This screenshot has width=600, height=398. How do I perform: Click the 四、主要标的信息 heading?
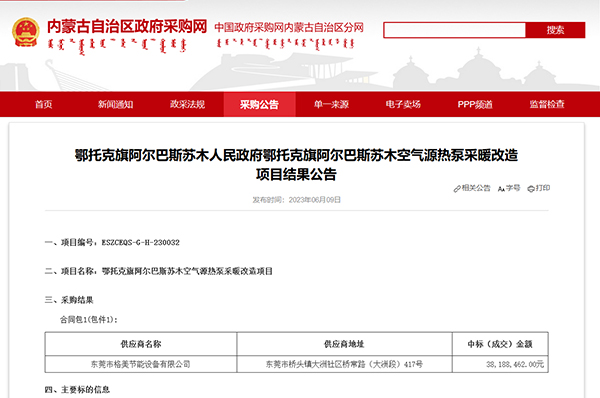pos(77,390)
